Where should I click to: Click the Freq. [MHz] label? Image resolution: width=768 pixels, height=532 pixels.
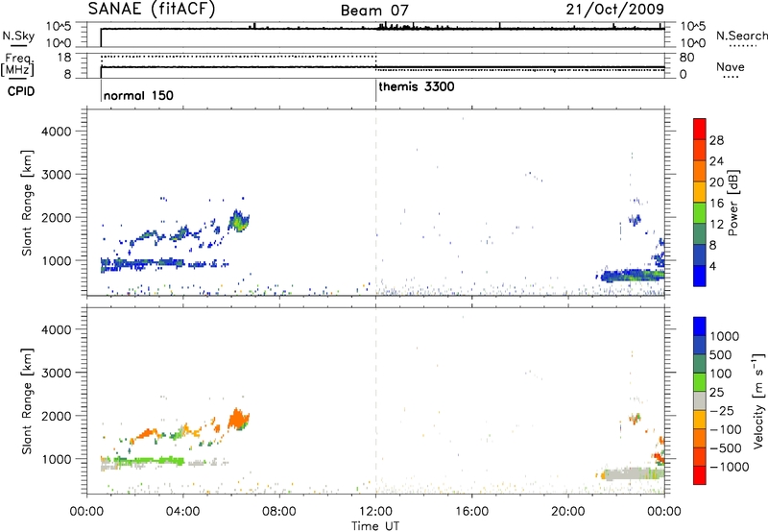pyautogui.click(x=17, y=64)
